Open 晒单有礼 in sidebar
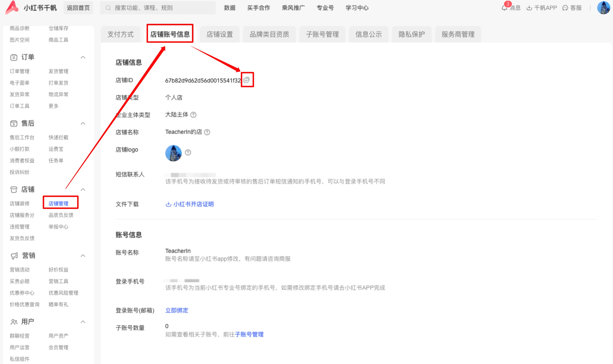The height and width of the screenshot is (364, 613). pos(58,304)
